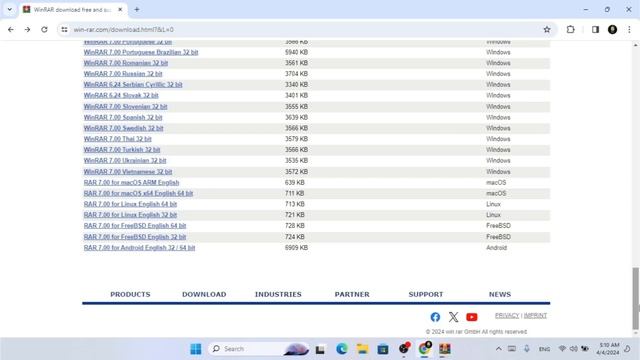Image resolution: width=640 pixels, height=360 pixels.
Task: Reload the WinRAR download page
Action: (x=44, y=29)
